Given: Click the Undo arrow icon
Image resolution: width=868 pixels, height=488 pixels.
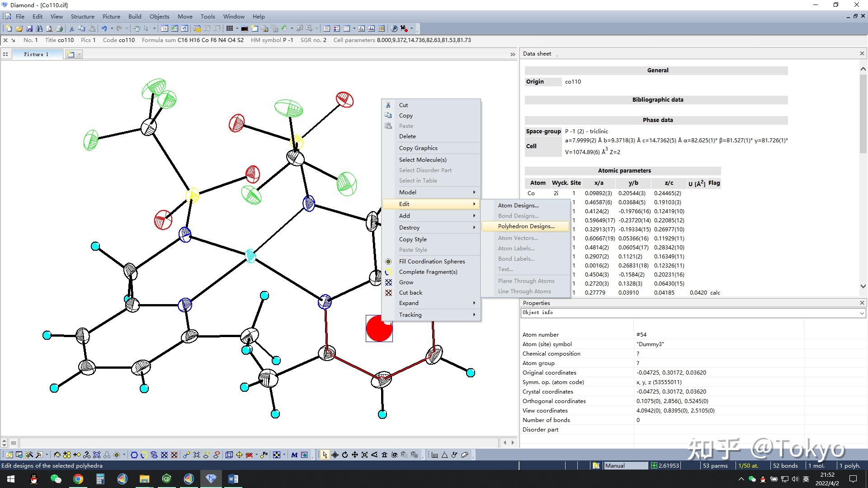Looking at the screenshot, I should pyautogui.click(x=104, y=28).
